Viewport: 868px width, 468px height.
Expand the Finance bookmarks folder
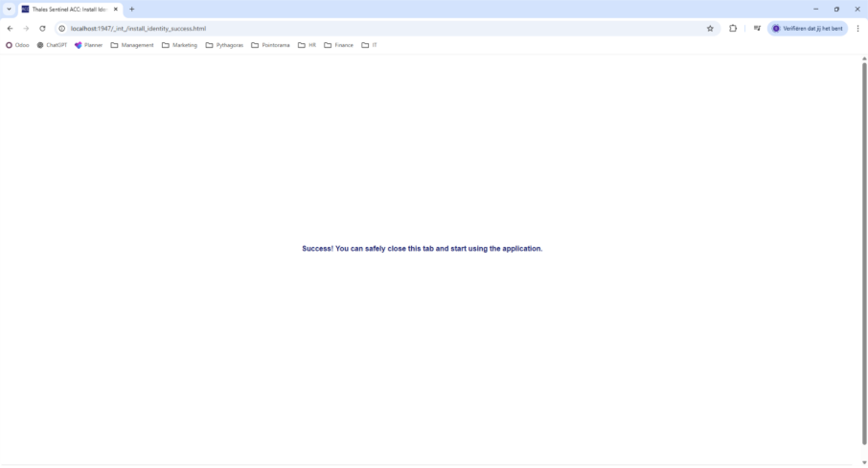click(x=338, y=45)
